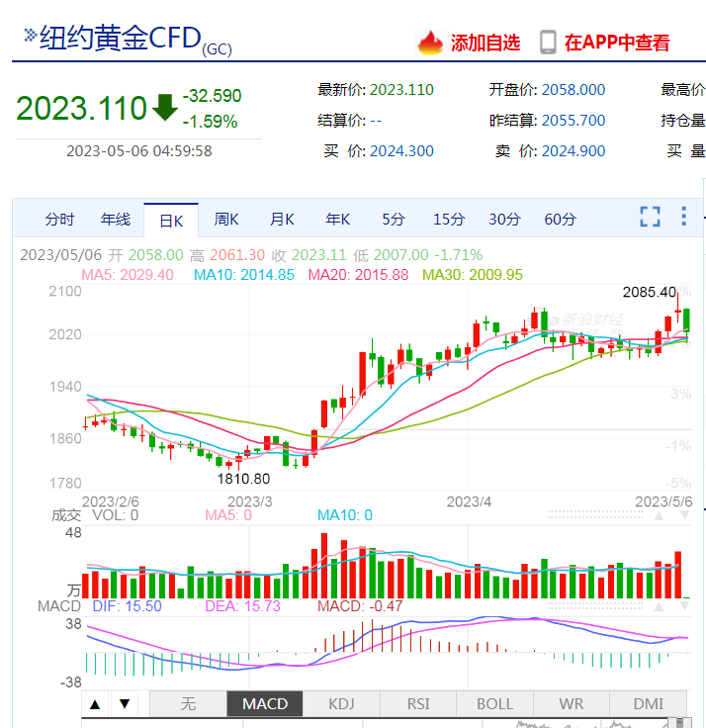The width and height of the screenshot is (706, 728).
Task: Click the MA20: 2015.88 legend label
Action: [358, 275]
